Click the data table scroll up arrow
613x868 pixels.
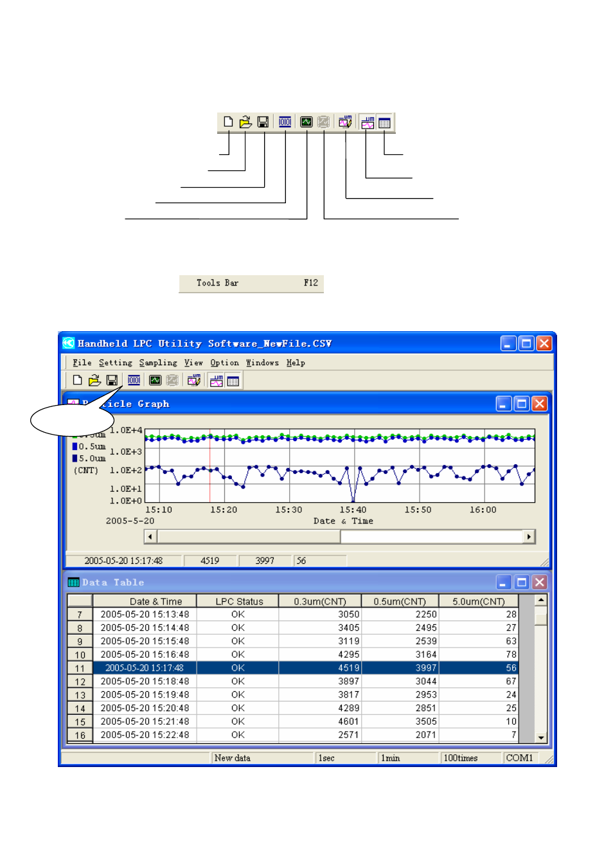coord(541,600)
